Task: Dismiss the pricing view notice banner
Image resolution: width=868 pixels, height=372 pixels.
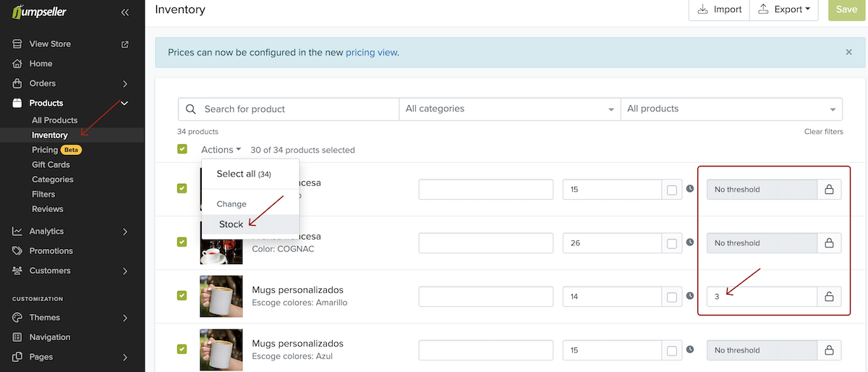Action: (848, 52)
